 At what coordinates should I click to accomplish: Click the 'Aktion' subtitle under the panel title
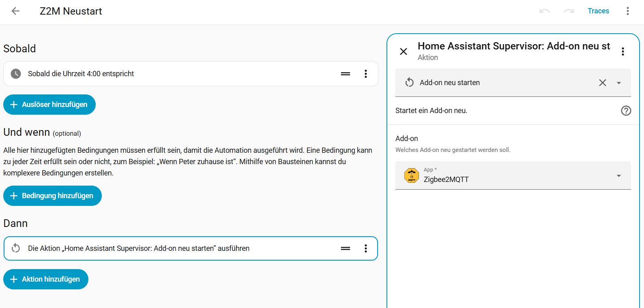[x=428, y=58]
